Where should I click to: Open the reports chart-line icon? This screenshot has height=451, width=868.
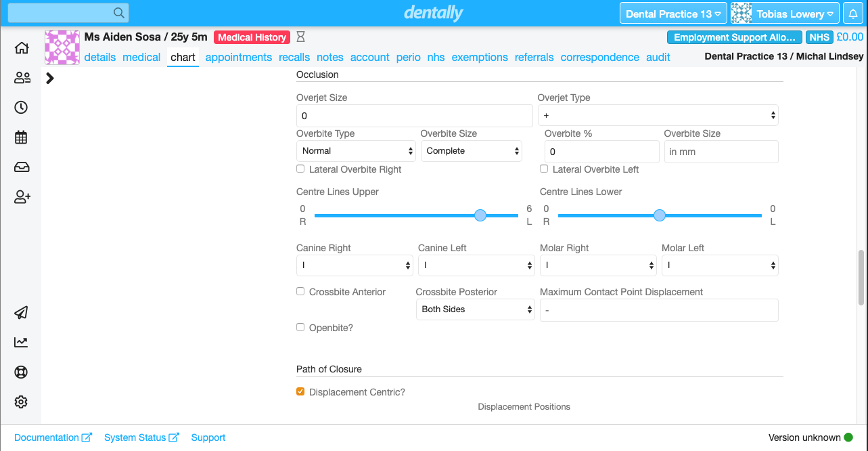[x=22, y=343]
